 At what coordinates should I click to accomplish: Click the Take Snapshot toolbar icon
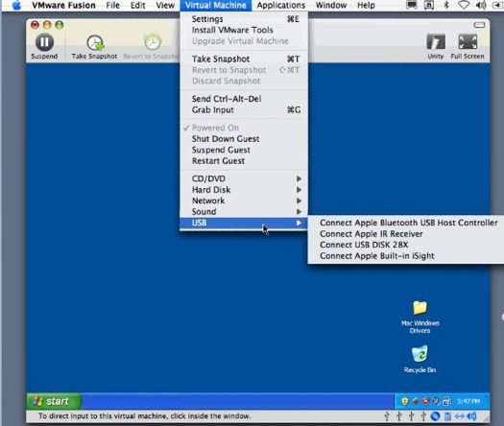pyautogui.click(x=95, y=42)
